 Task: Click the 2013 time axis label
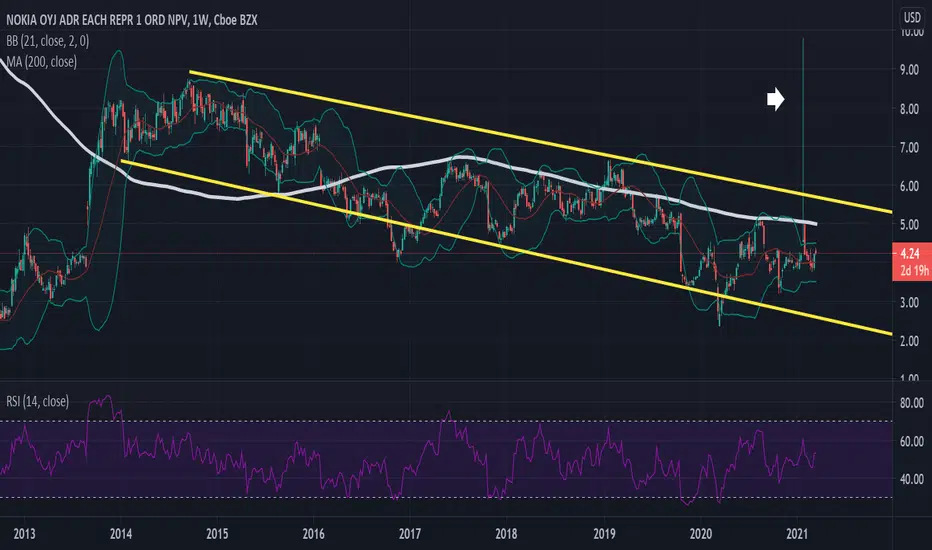tap(24, 533)
